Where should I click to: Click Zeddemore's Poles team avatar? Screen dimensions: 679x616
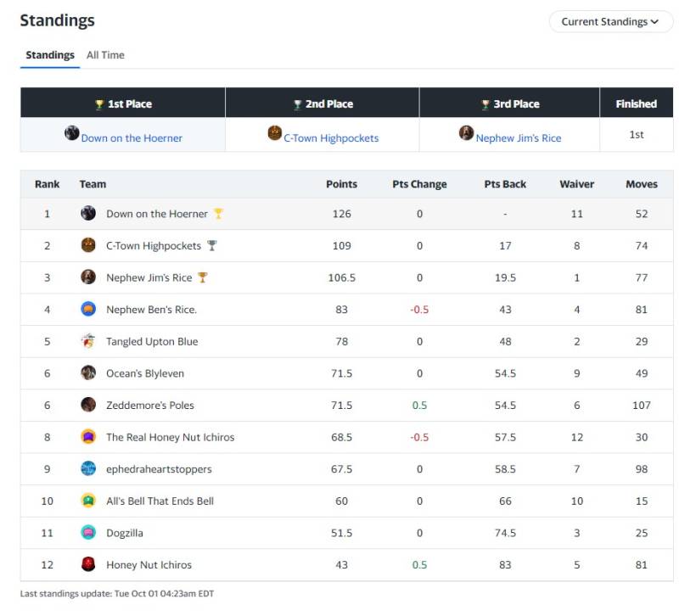(x=88, y=405)
